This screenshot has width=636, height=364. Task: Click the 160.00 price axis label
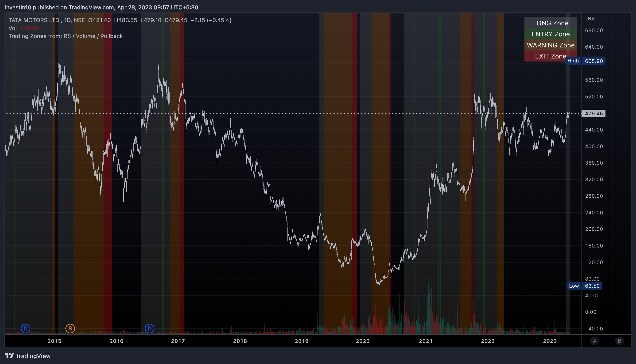click(594, 246)
